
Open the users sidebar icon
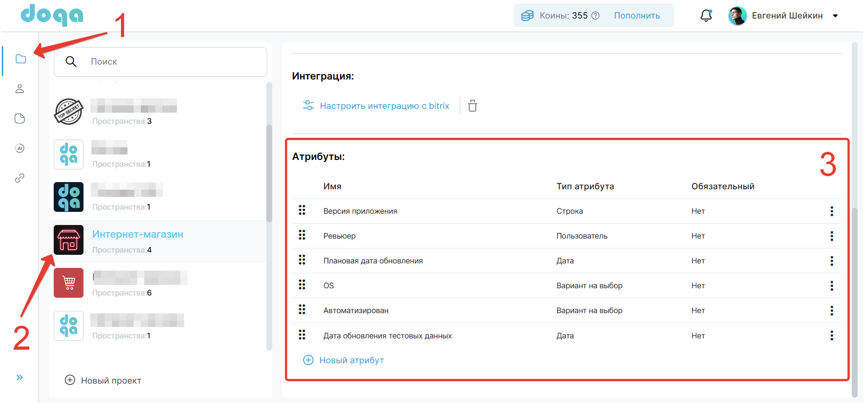[20, 89]
